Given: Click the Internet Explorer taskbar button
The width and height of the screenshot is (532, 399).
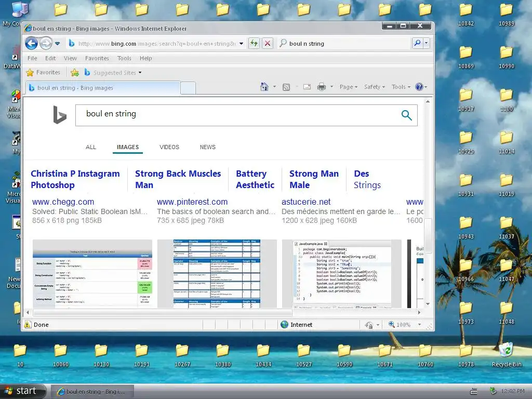Looking at the screenshot, I should [92, 392].
